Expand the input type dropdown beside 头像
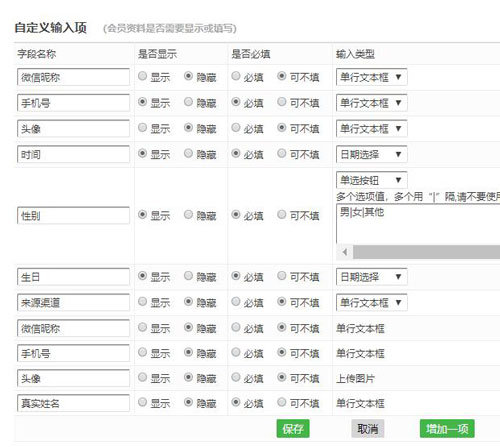Screen dimensions: 500x447 tap(372, 129)
